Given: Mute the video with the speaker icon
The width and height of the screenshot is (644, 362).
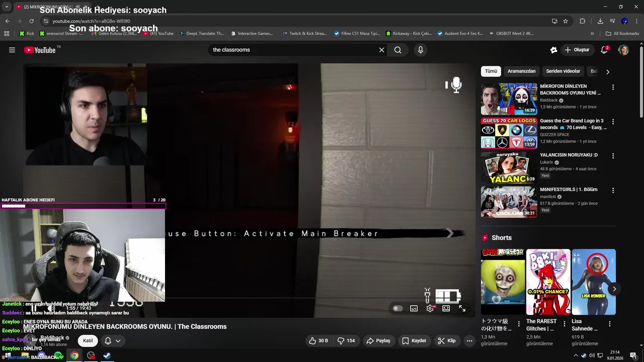Looking at the screenshot, I should 51,308.
